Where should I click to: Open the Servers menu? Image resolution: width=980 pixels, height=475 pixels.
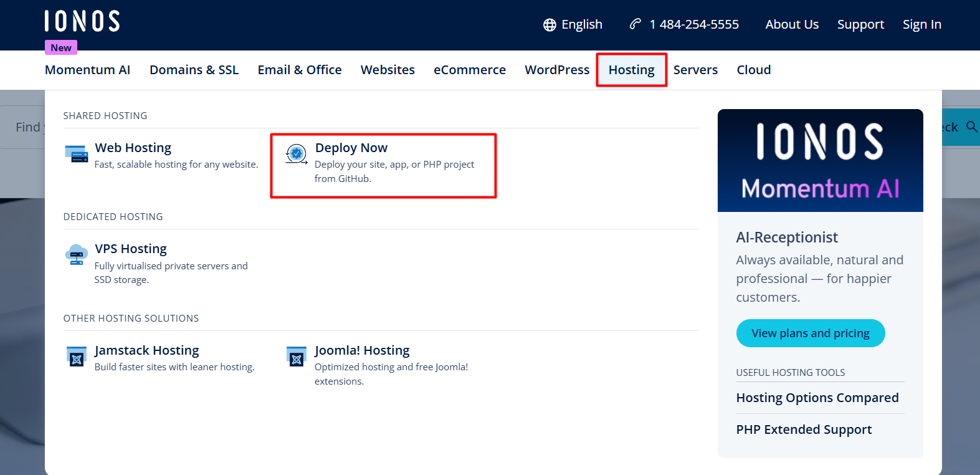pos(695,70)
